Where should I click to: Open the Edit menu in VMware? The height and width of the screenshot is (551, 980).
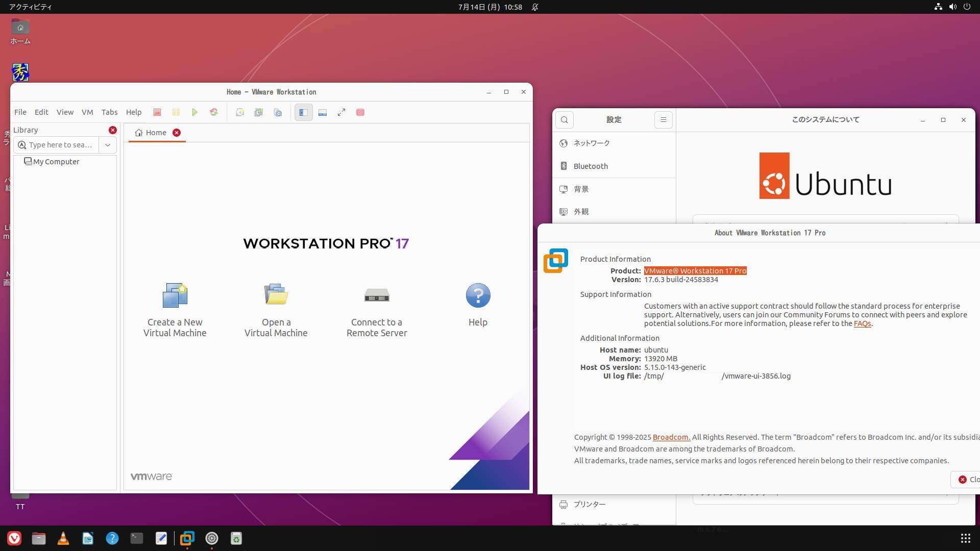(x=41, y=112)
